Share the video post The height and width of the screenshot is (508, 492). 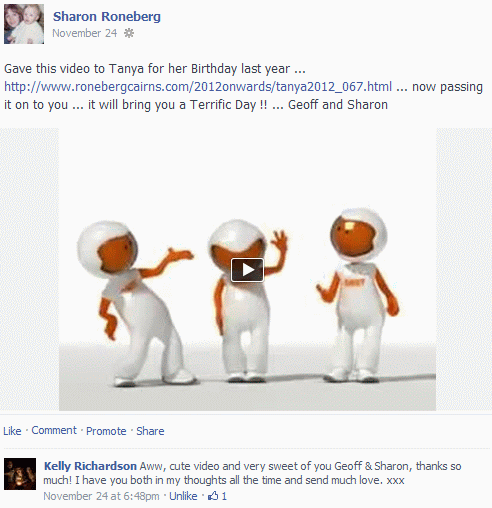[150, 431]
